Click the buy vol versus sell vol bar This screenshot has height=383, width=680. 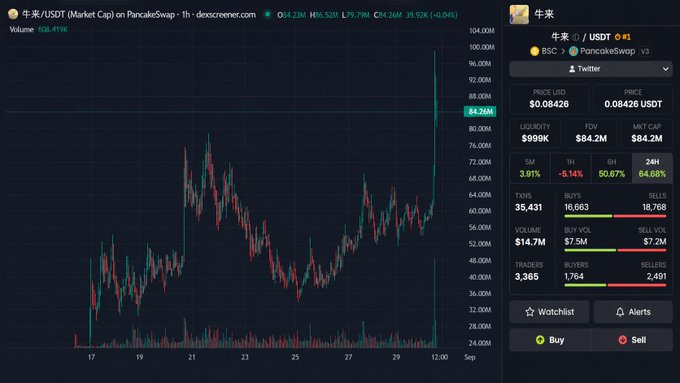(615, 250)
